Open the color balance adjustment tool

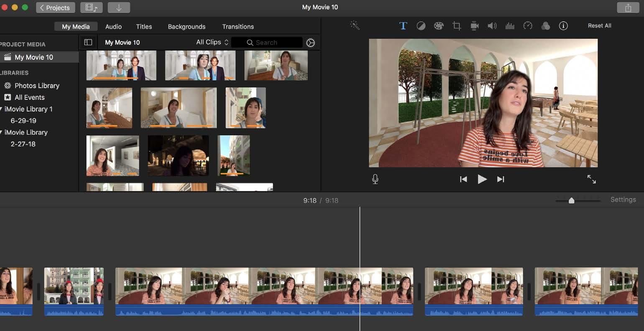pyautogui.click(x=421, y=26)
